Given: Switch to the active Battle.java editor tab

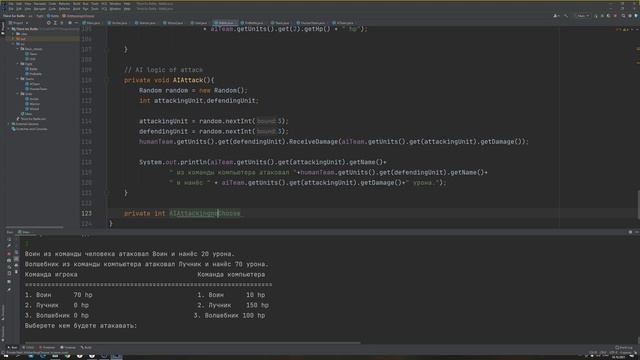Looking at the screenshot, I should 226,23.
